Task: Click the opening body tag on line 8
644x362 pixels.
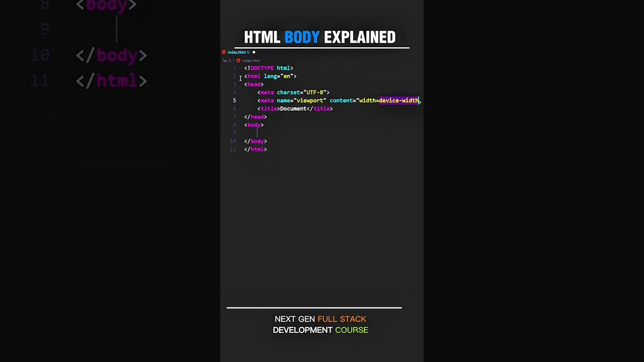Action: 254,125
